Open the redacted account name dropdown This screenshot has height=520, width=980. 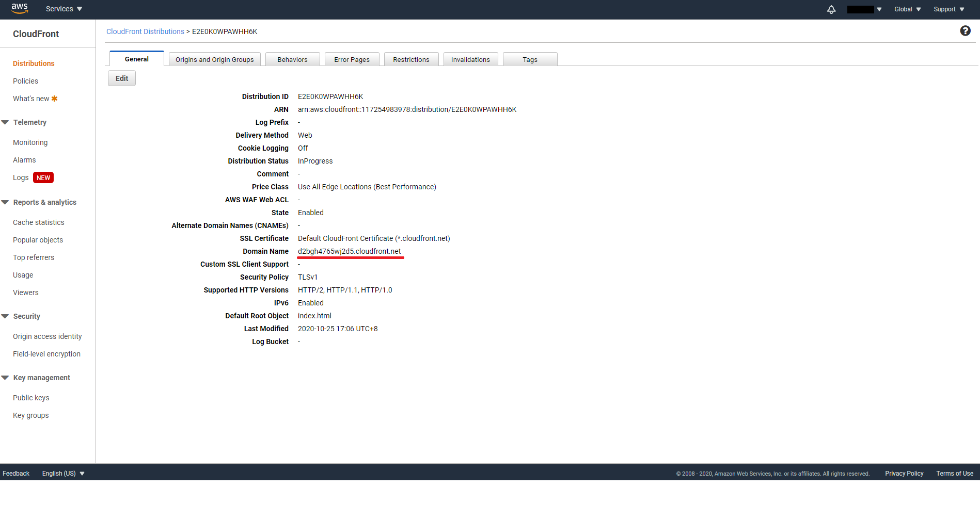864,9
